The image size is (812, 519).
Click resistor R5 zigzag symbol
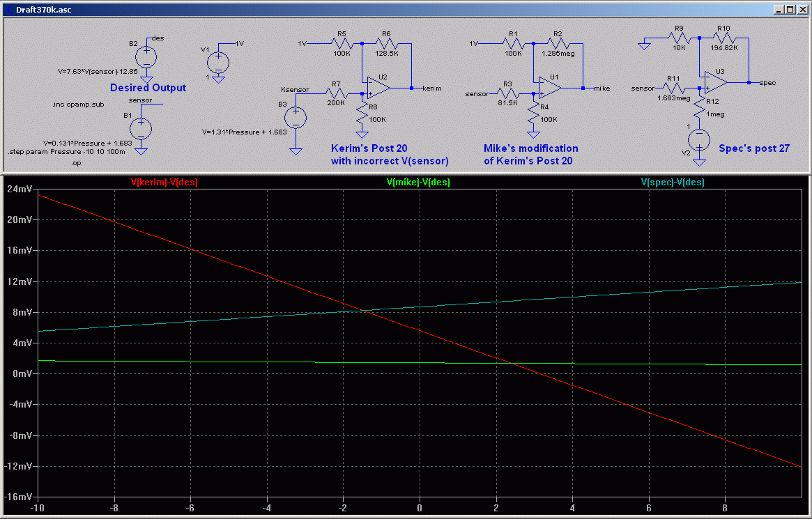click(x=342, y=43)
